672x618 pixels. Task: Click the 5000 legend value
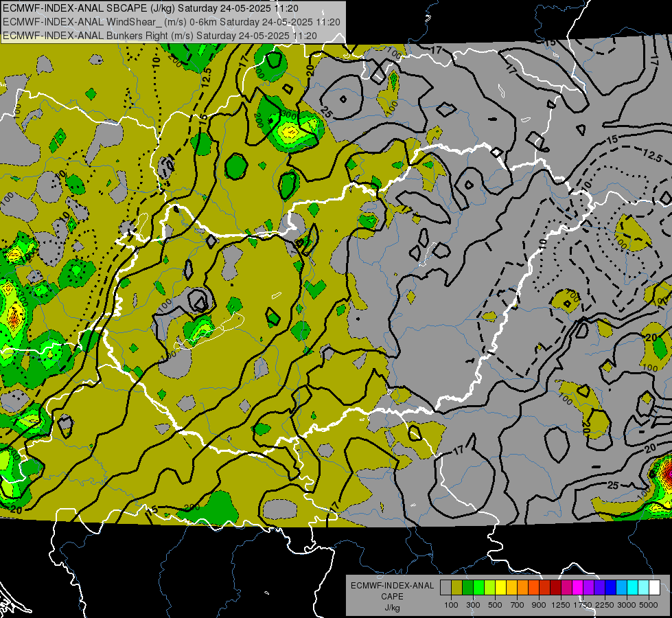(x=649, y=605)
